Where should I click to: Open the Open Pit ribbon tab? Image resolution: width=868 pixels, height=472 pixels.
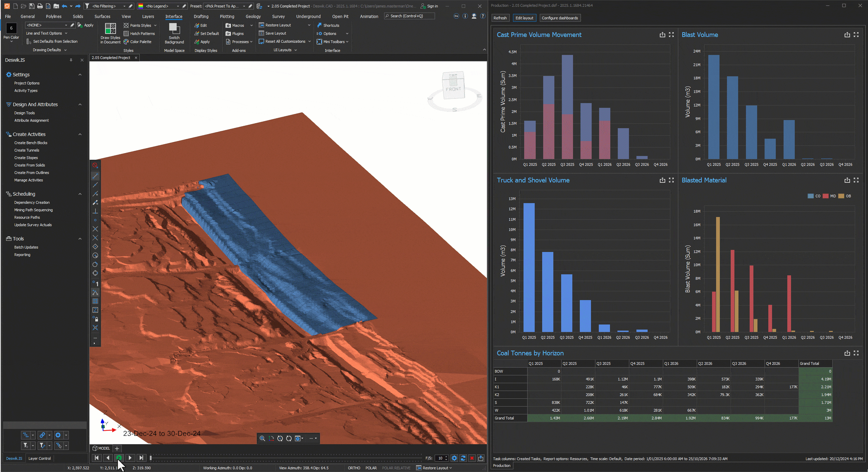[340, 16]
